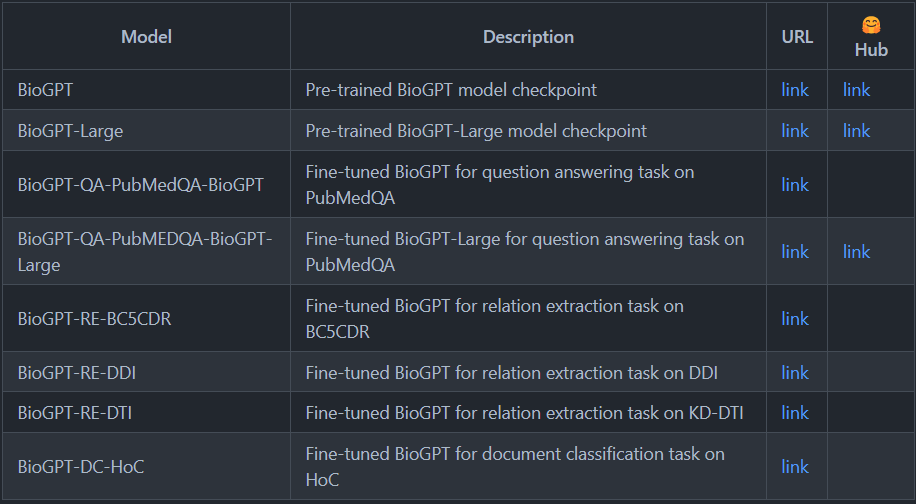Open URL link for BioGPT-QA-PubMedQA-BioGPT
Image resolution: width=916 pixels, height=504 pixels.
click(795, 185)
